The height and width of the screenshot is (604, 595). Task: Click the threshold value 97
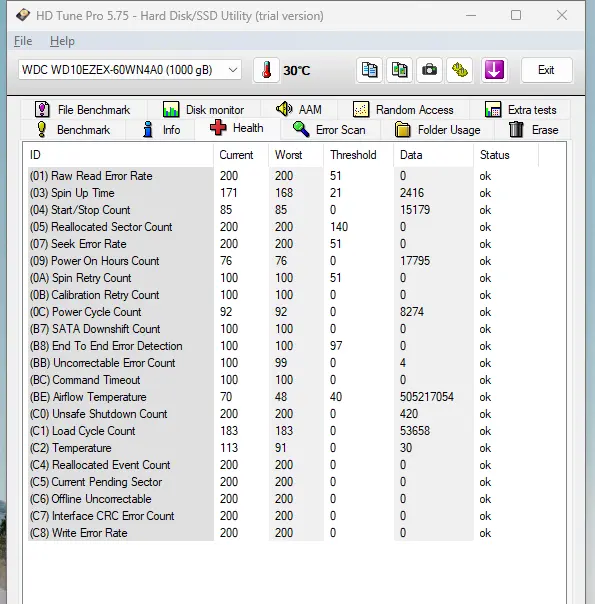point(336,346)
